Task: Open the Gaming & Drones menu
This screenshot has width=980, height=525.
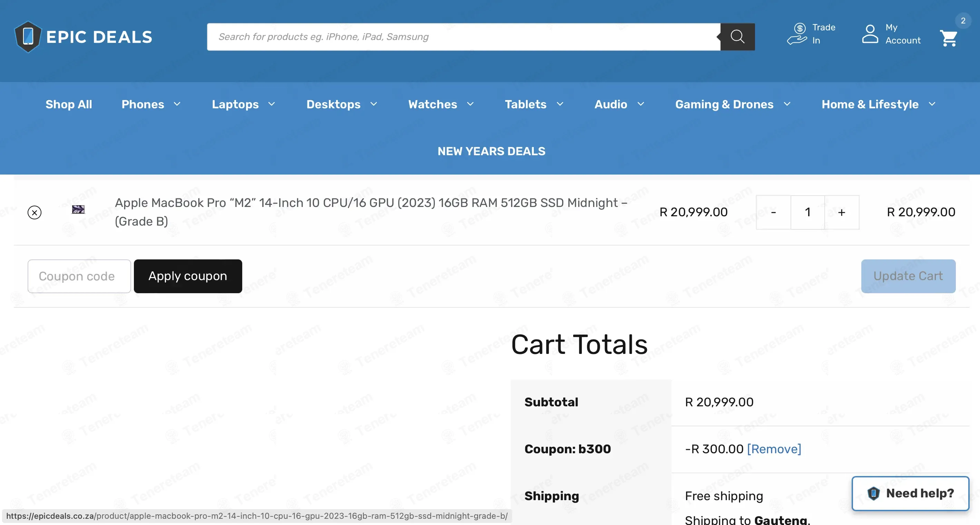Action: 724,104
